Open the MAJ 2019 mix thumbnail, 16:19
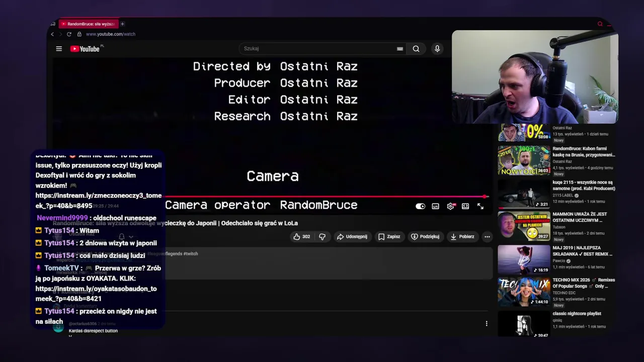Screen dimensions: 644x362 (524, 259)
